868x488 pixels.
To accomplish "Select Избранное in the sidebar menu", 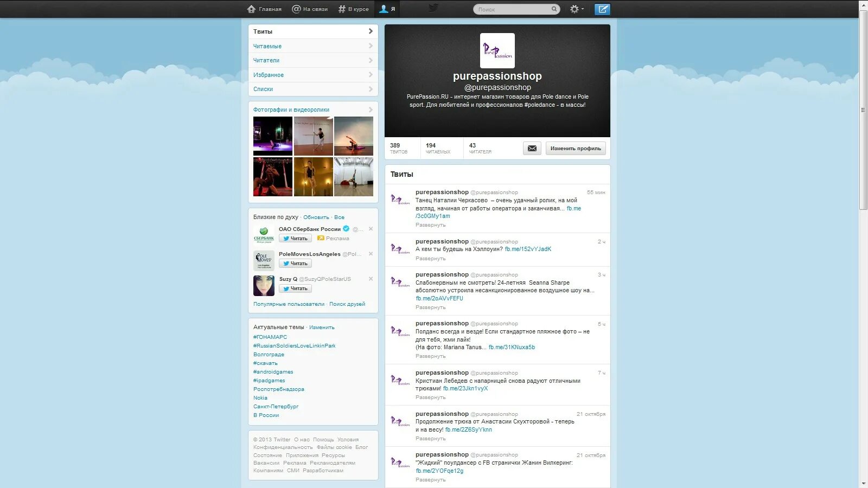I will tap(313, 75).
